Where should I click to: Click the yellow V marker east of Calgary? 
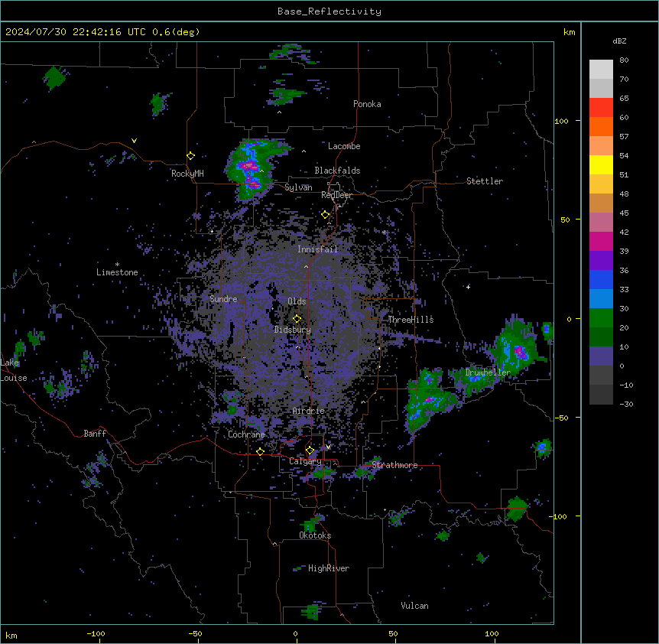coord(328,447)
